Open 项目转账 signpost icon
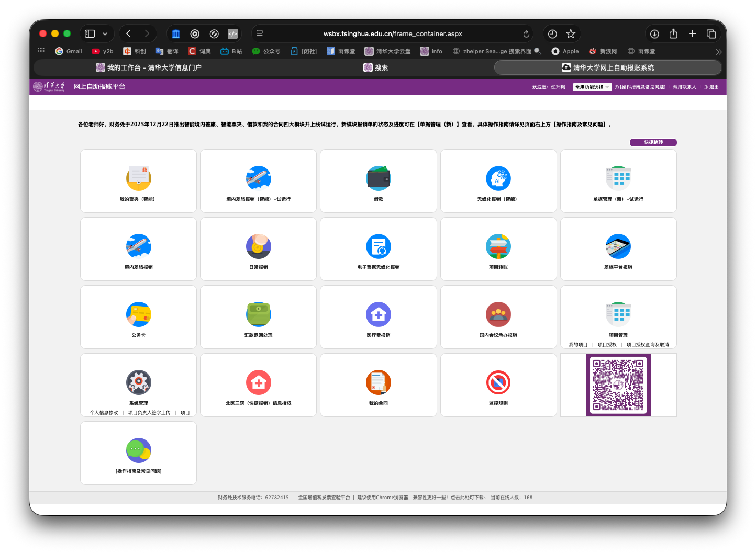The height and width of the screenshot is (554, 756). tap(498, 246)
